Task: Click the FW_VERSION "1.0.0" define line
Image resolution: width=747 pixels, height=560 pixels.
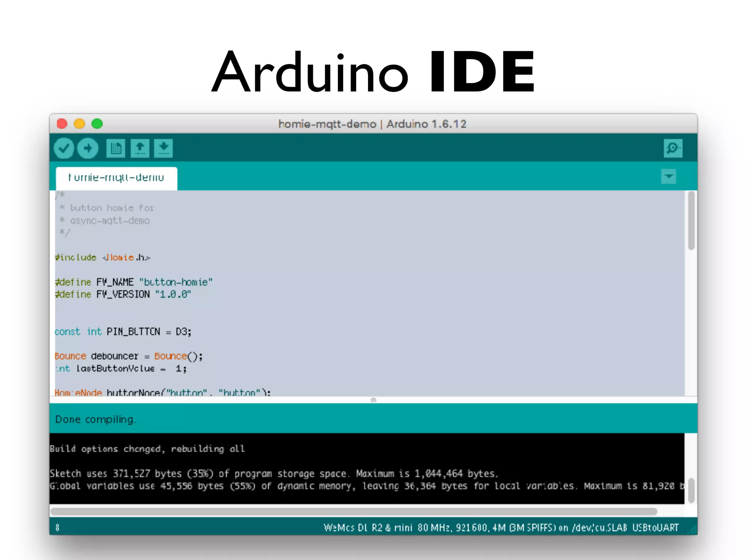Action: pyautogui.click(x=123, y=294)
